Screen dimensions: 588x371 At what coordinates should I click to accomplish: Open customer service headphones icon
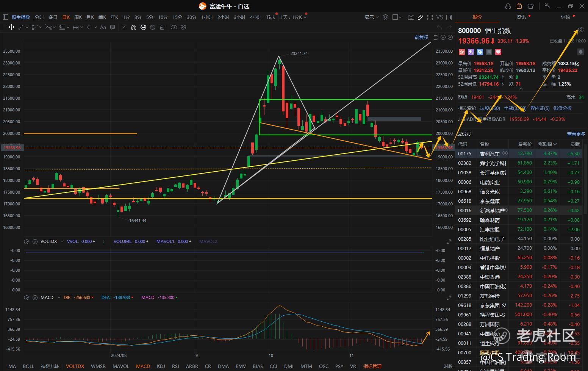point(508,6)
